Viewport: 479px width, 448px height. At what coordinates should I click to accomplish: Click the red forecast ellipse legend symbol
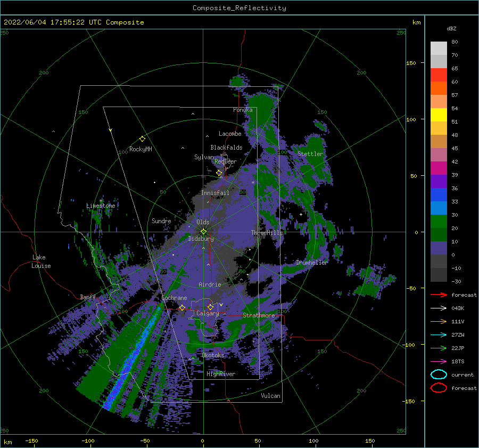(x=439, y=388)
